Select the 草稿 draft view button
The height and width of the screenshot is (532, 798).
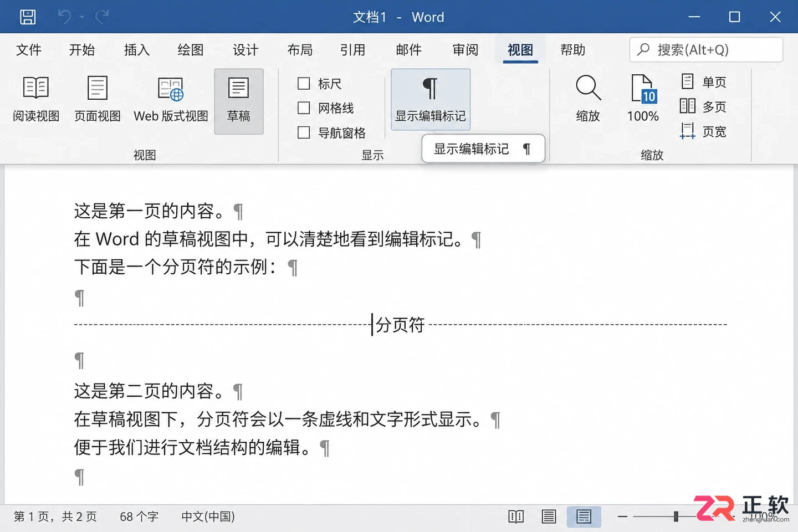point(239,101)
